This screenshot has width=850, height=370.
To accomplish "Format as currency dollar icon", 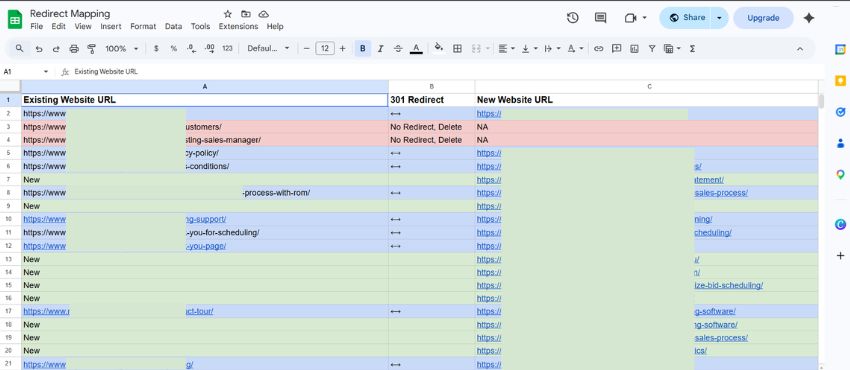I will tap(156, 49).
